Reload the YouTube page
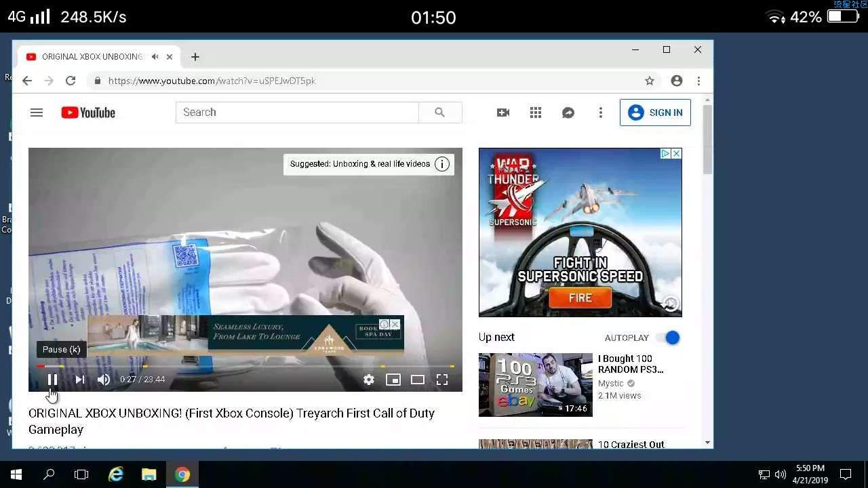Image resolution: width=868 pixels, height=488 pixels. coord(71,81)
